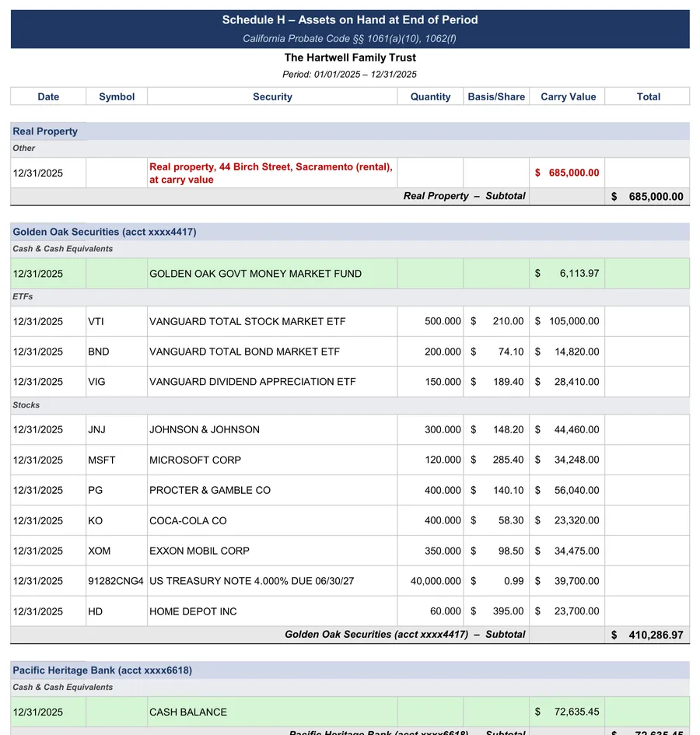Click the $56,040.00 carry value

coord(567,490)
